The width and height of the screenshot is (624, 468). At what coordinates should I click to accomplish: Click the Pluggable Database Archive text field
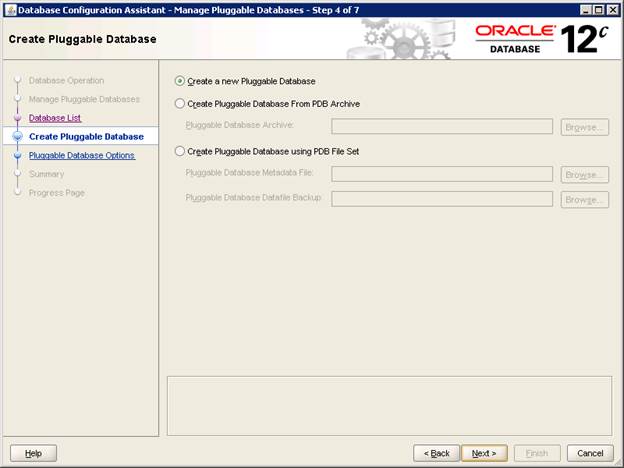click(441, 126)
